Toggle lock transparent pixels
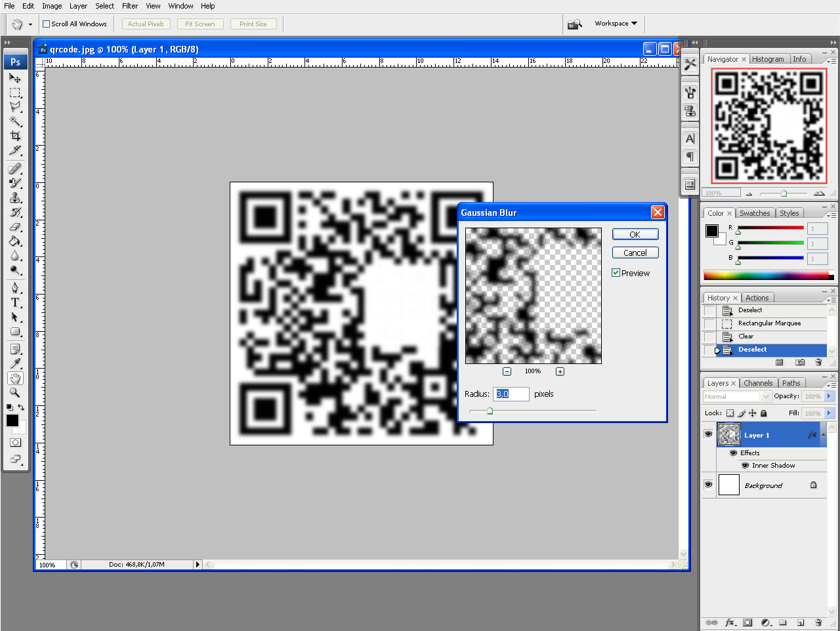 730,413
